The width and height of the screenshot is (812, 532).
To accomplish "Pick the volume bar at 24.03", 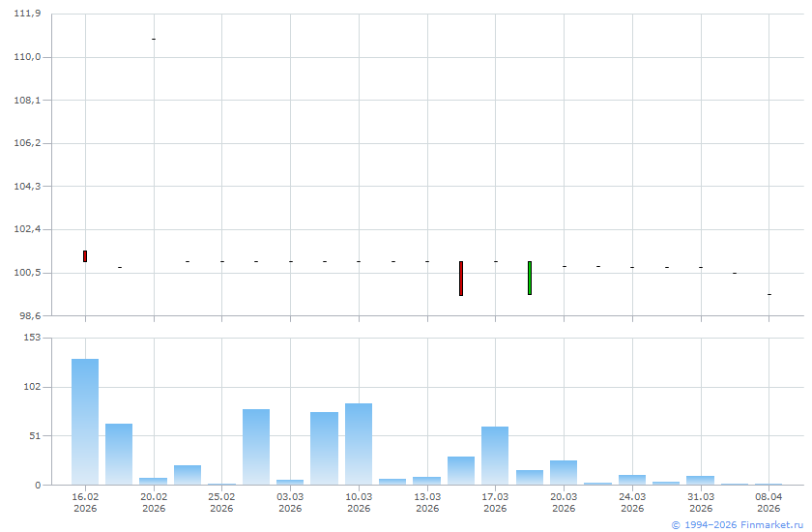I will pos(632,479).
